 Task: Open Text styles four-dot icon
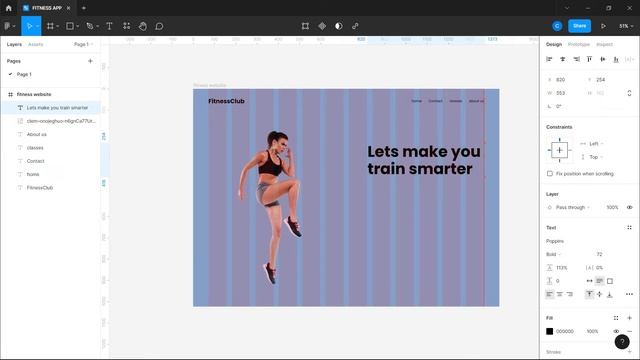pos(629,228)
